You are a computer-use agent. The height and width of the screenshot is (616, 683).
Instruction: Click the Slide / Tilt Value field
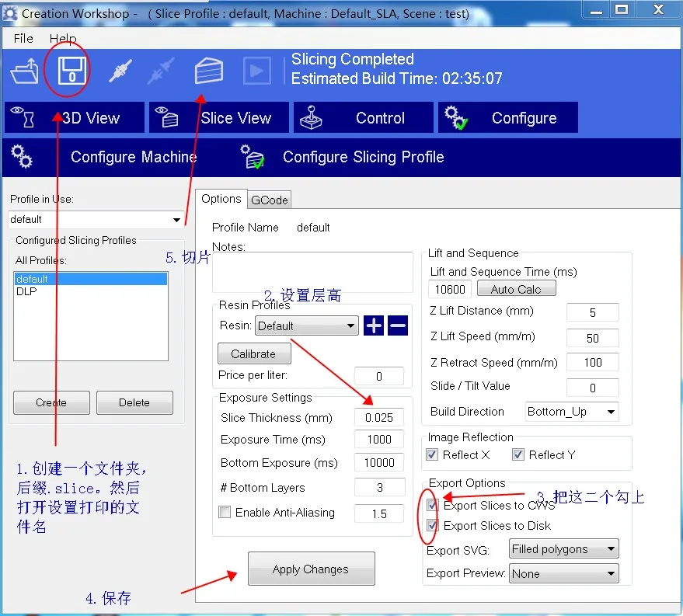[x=592, y=388]
